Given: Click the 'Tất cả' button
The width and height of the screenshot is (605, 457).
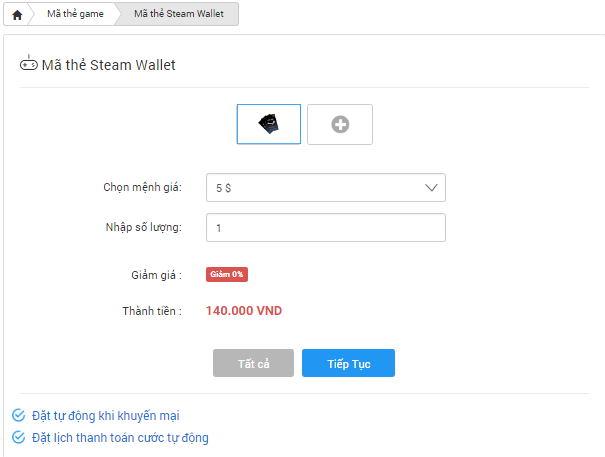Looking at the screenshot, I should pos(253,363).
